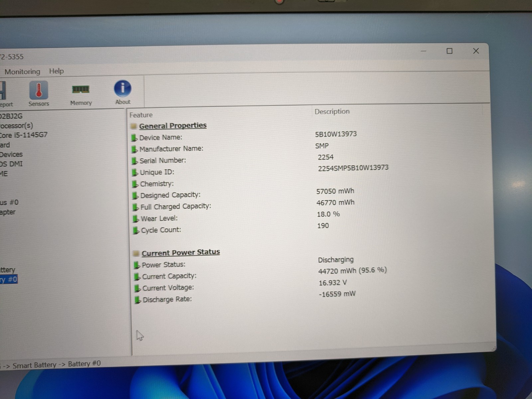Select the Wear Level row label
This screenshot has height=399, width=532.
[x=159, y=218]
